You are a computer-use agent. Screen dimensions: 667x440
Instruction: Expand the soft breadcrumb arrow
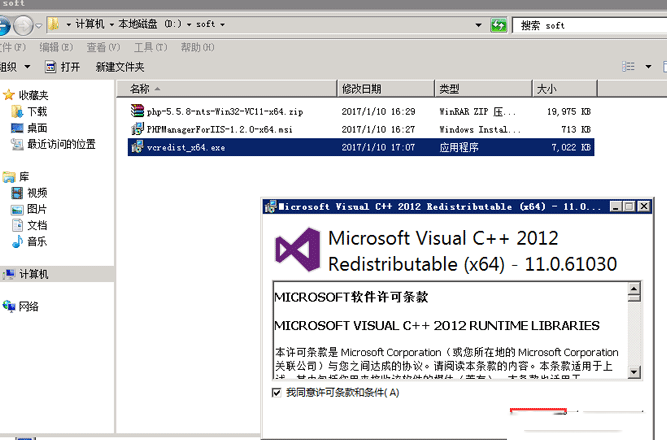[222, 25]
